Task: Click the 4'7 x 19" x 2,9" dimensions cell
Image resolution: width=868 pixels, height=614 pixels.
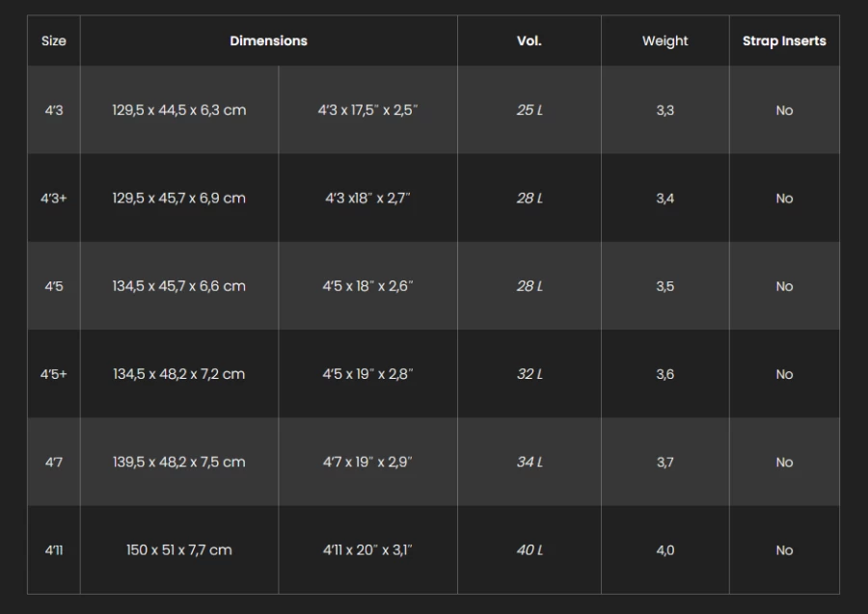Action: coord(367,462)
